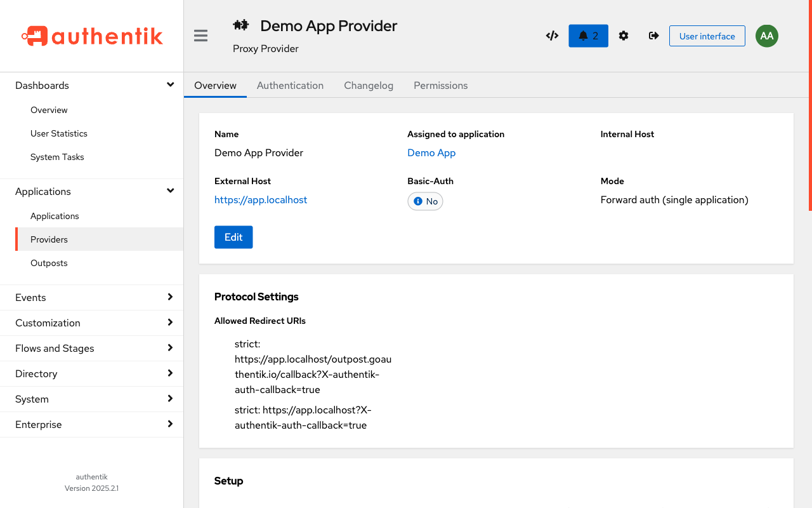Toggle the hamburger sidebar menu

click(201, 36)
